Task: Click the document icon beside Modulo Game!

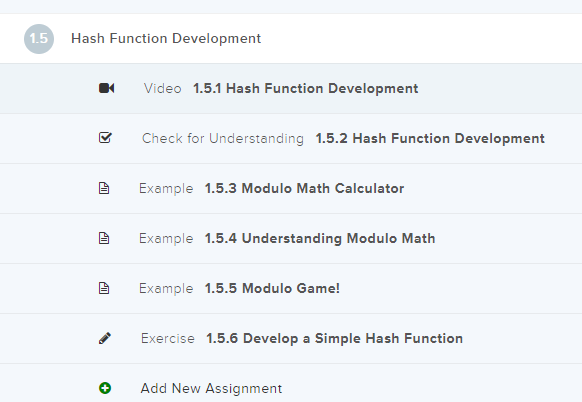Action: [104, 288]
